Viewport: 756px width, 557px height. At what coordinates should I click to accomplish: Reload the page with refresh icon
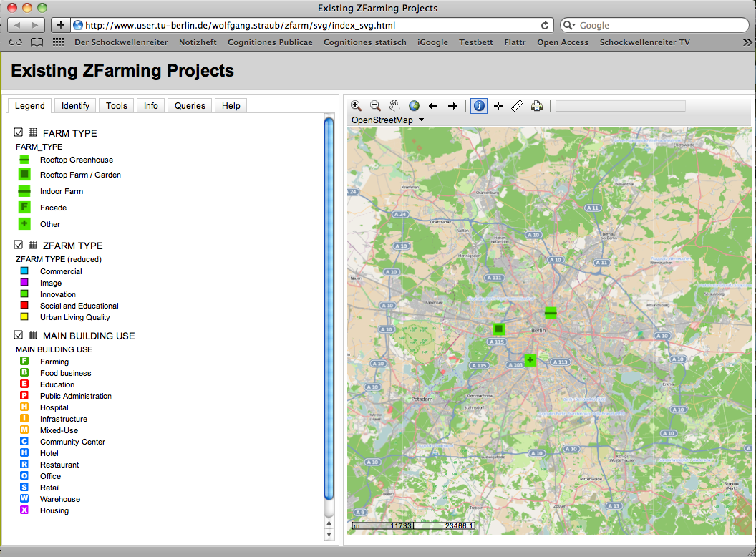tap(545, 26)
